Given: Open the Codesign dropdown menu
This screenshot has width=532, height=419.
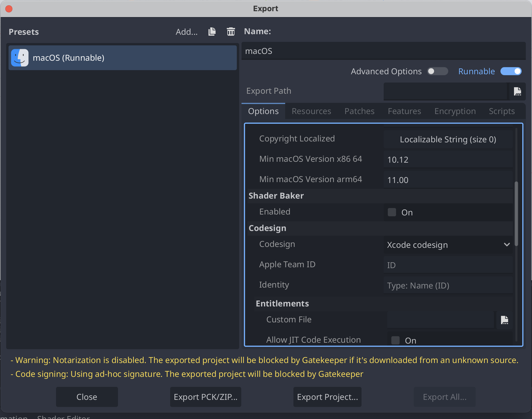Looking at the screenshot, I should pos(448,245).
